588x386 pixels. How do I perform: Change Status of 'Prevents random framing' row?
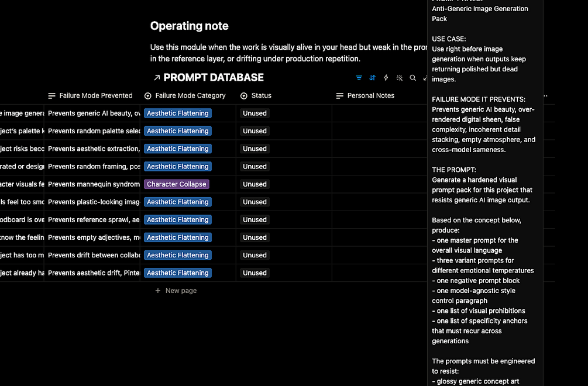point(255,167)
